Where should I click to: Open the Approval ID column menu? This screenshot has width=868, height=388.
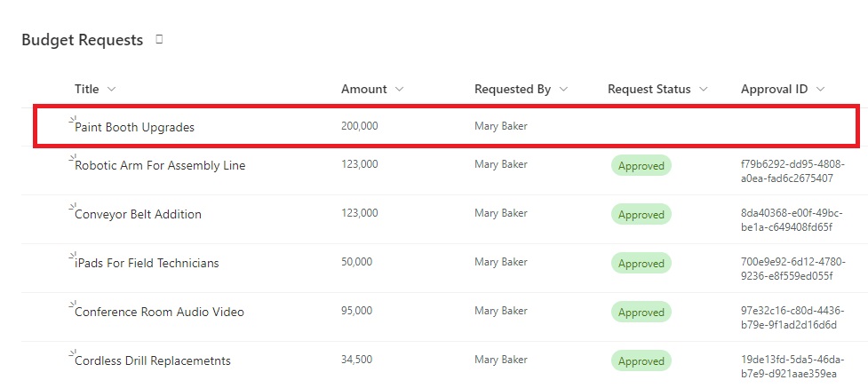point(820,89)
